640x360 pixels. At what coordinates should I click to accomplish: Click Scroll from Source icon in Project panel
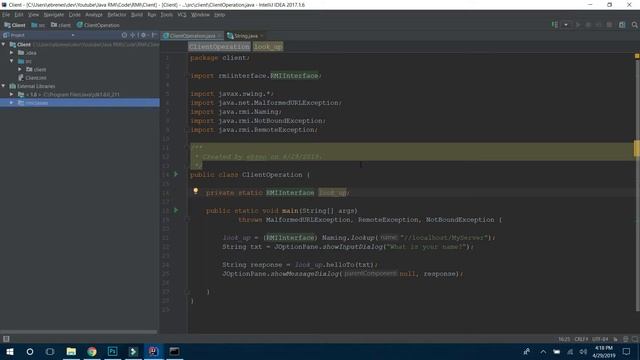[124, 35]
